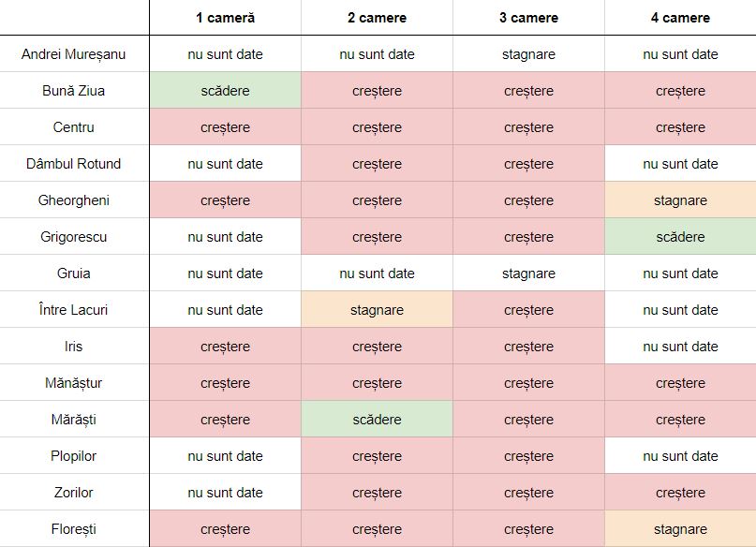
Task: Select the "2 camere" column header
Action: pyautogui.click(x=377, y=18)
